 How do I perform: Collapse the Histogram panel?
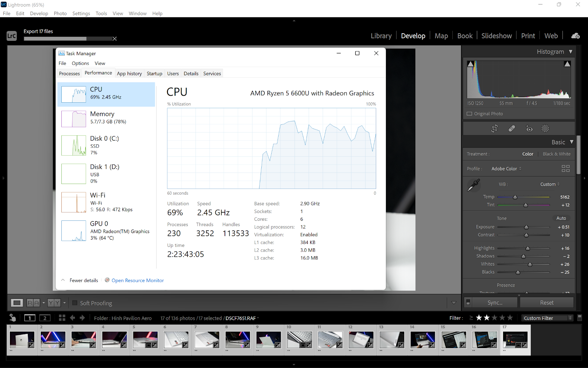coord(571,52)
